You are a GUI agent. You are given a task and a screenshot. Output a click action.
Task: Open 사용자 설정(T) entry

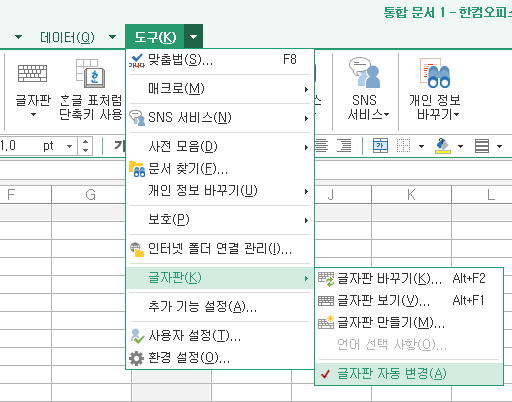[220, 336]
